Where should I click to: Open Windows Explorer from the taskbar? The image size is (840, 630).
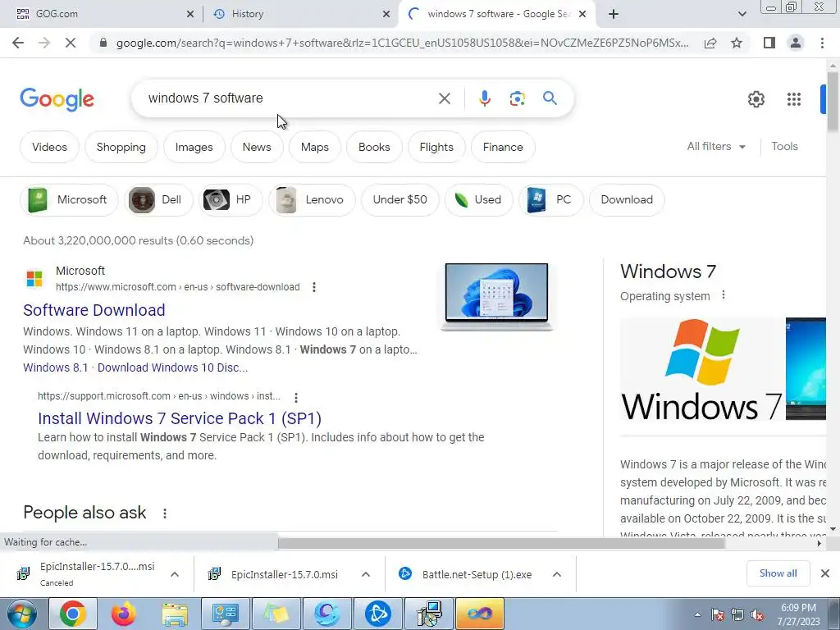coord(174,614)
